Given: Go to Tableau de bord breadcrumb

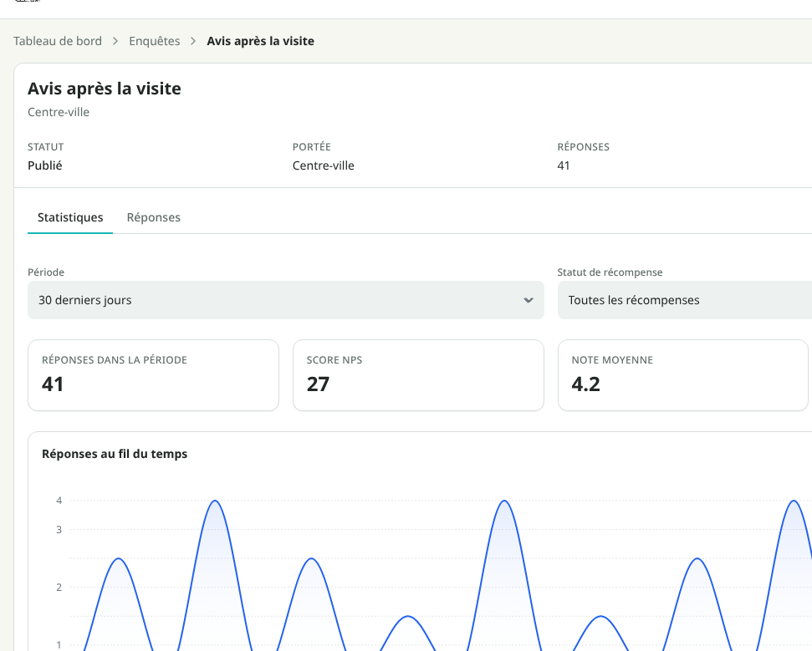Looking at the screenshot, I should click(58, 41).
